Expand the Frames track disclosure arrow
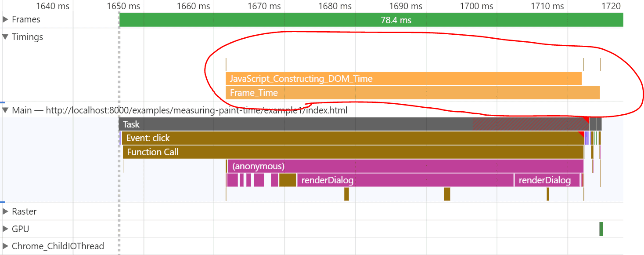This screenshot has width=644, height=255. 5,19
